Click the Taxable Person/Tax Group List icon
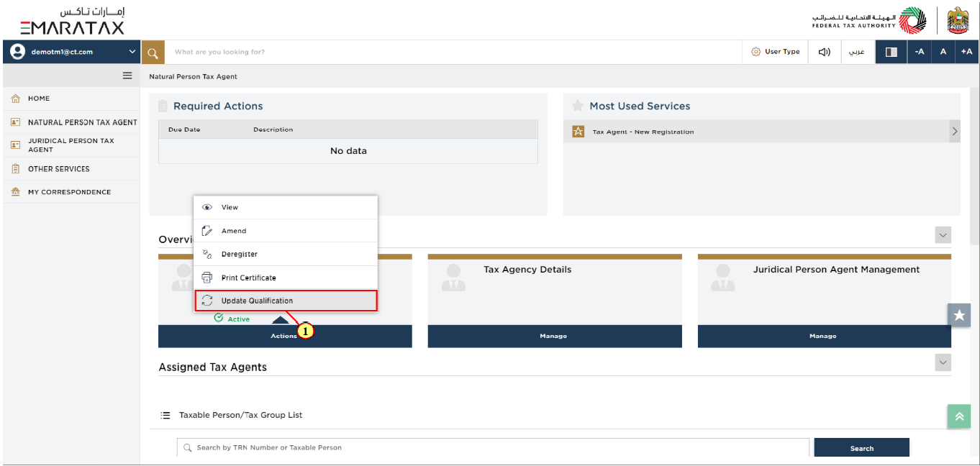980x466 pixels. pos(165,416)
